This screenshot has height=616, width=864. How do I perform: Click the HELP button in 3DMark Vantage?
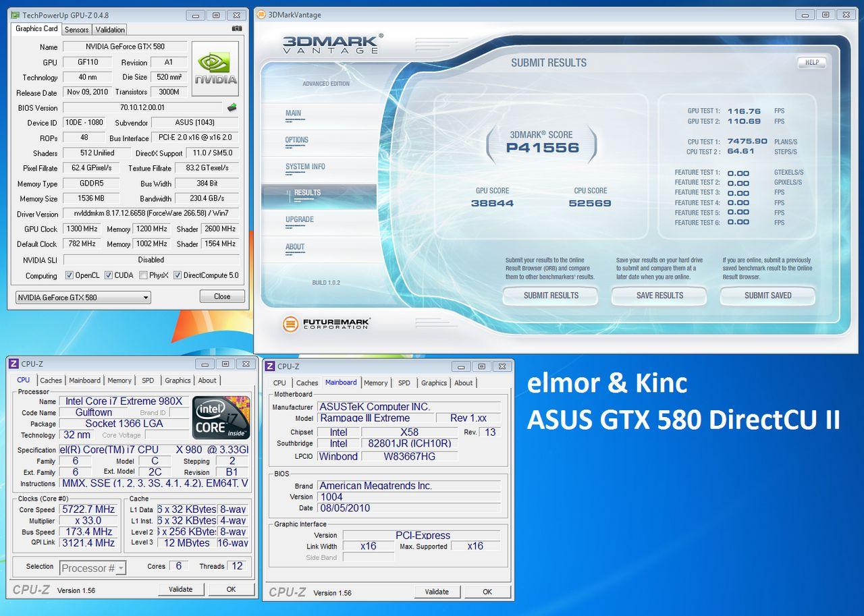tap(812, 62)
